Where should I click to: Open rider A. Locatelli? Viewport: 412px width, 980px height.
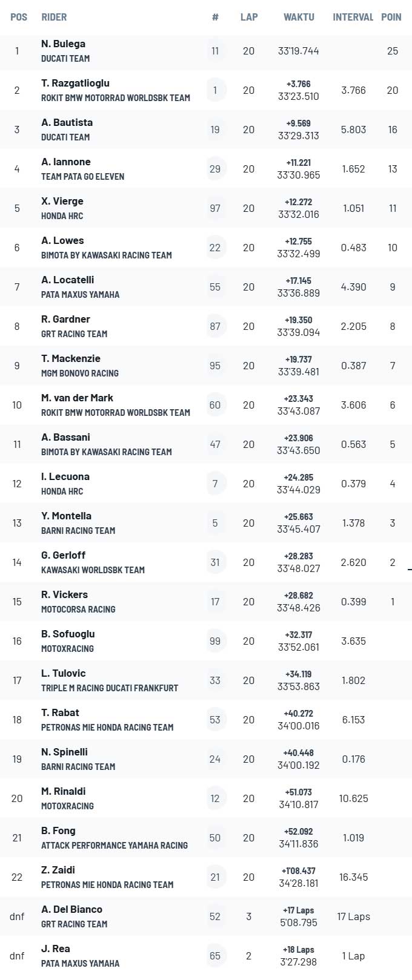pyautogui.click(x=67, y=280)
